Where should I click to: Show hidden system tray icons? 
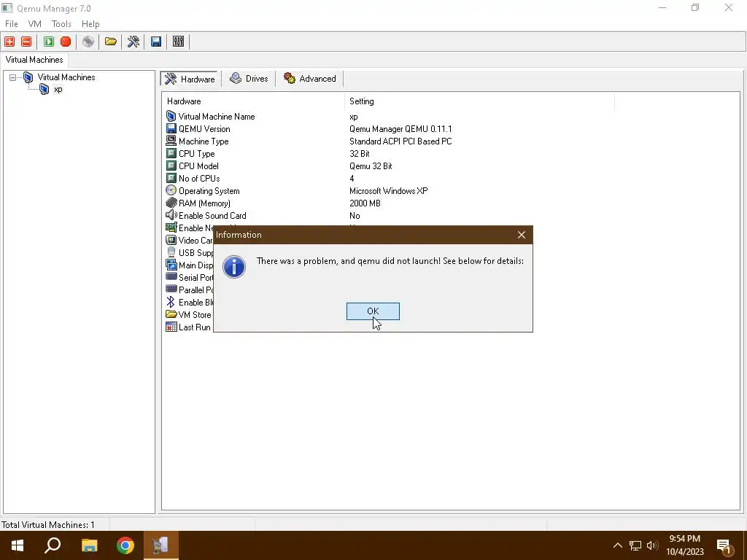click(x=617, y=545)
